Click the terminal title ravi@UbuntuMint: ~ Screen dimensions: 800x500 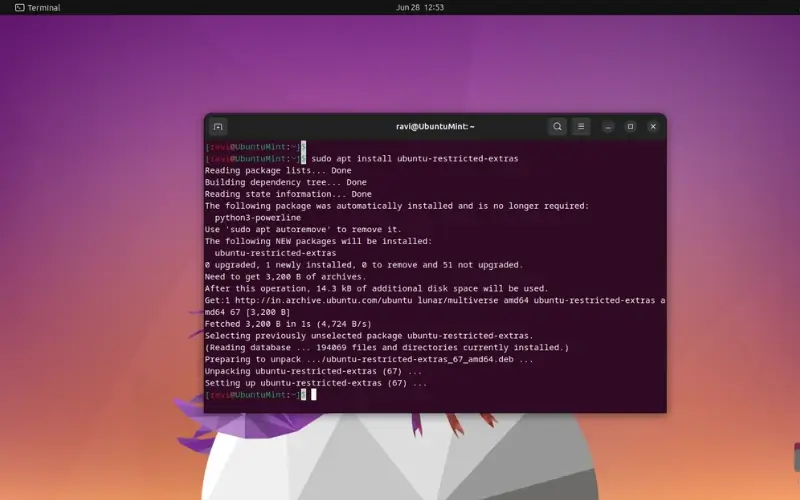pyautogui.click(x=435, y=127)
